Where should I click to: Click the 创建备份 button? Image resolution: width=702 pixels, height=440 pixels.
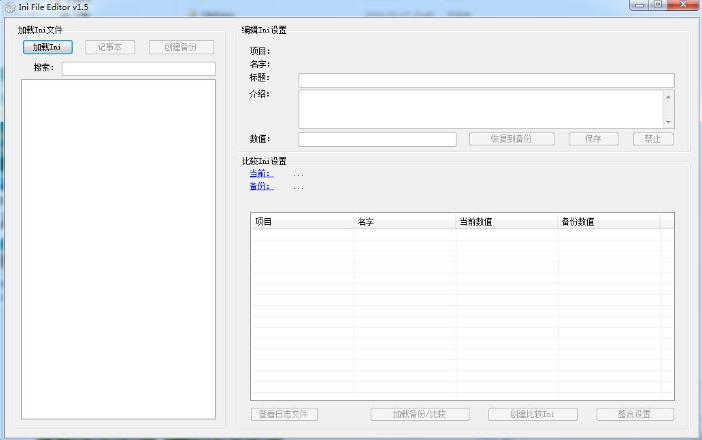181,47
